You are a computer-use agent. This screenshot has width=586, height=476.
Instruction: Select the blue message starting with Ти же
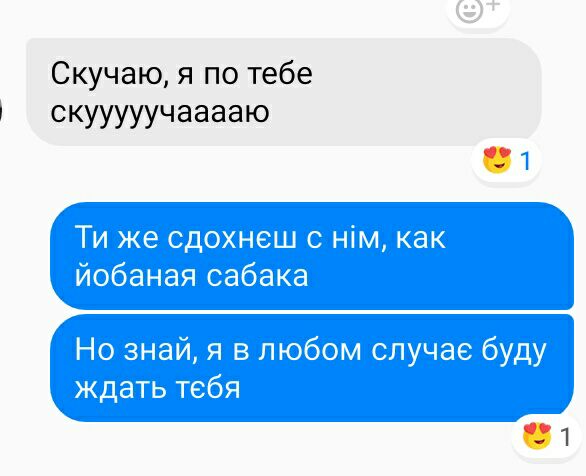312,256
